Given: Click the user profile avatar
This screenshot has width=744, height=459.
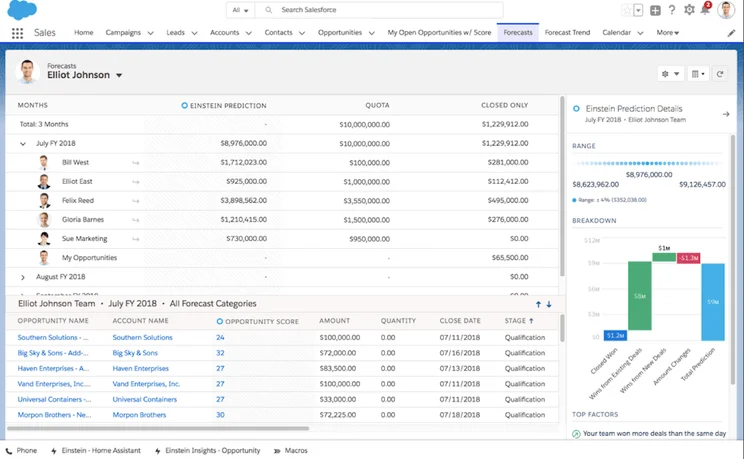Looking at the screenshot, I should pyautogui.click(x=726, y=9).
